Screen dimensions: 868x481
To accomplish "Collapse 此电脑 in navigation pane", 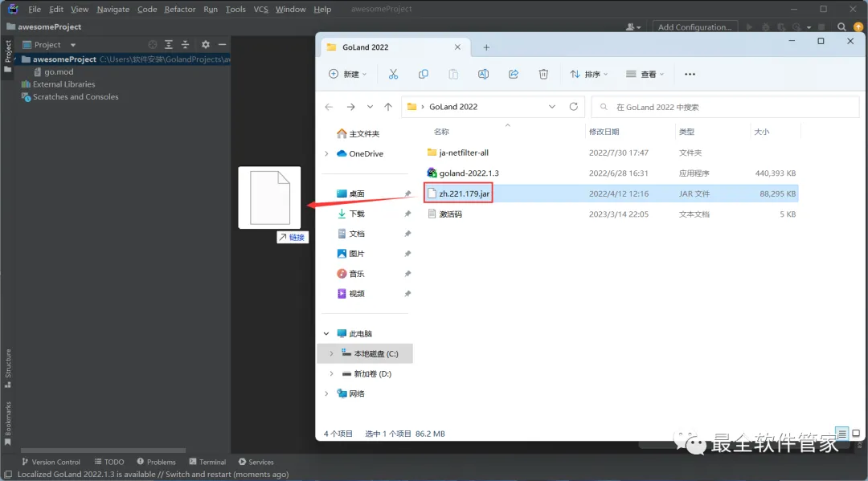I will [326, 333].
